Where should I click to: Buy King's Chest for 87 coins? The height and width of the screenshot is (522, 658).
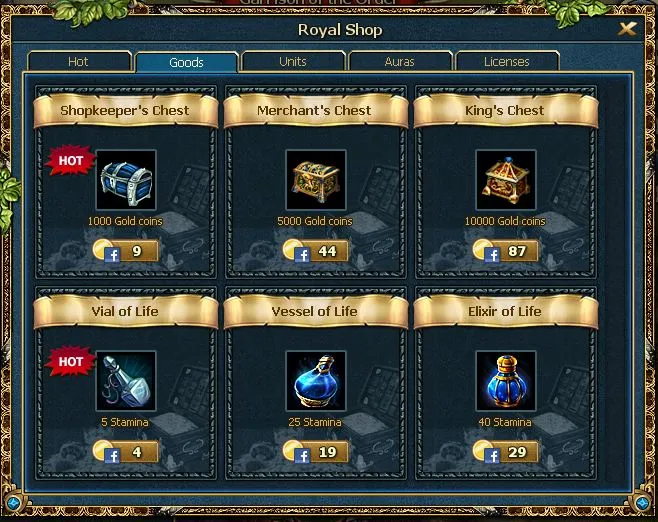tap(506, 251)
